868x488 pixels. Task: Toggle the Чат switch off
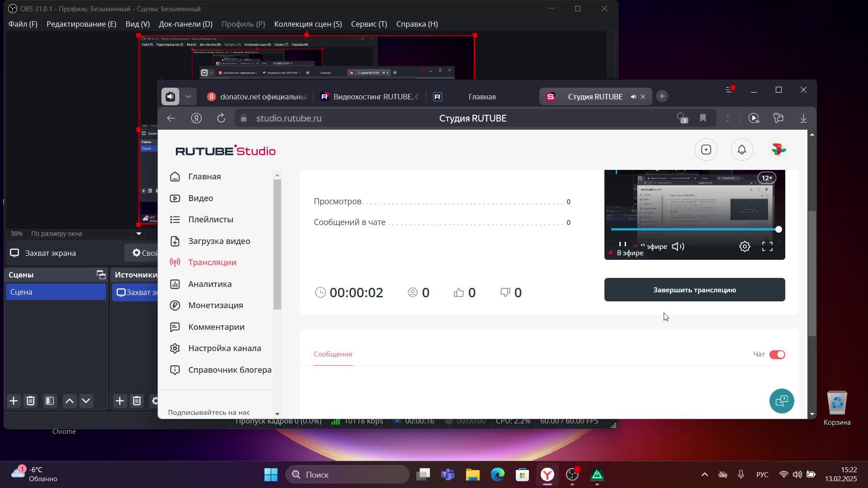(777, 355)
